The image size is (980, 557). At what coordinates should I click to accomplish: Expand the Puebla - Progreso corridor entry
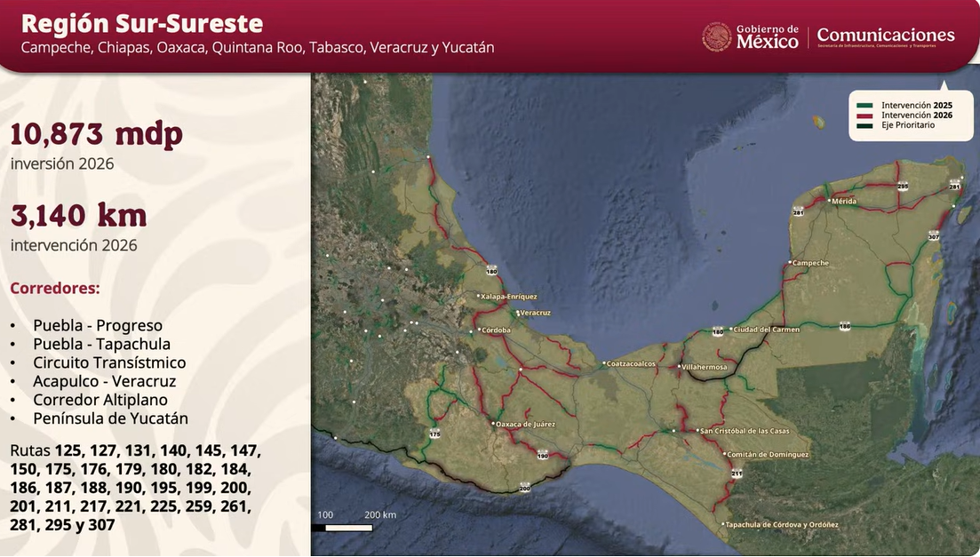[x=98, y=325]
